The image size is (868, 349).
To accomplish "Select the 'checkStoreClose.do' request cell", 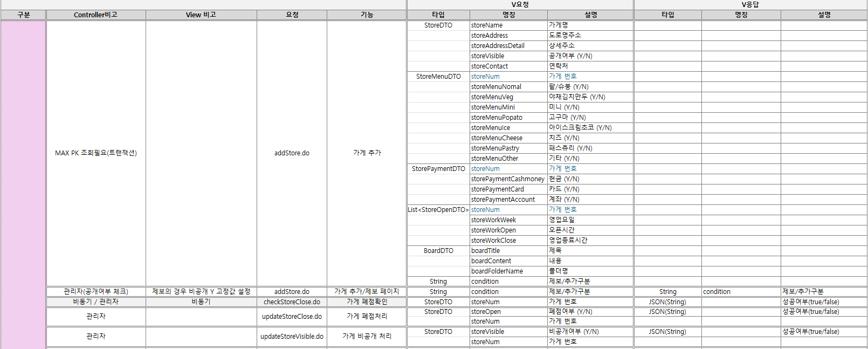I will pyautogui.click(x=292, y=302).
